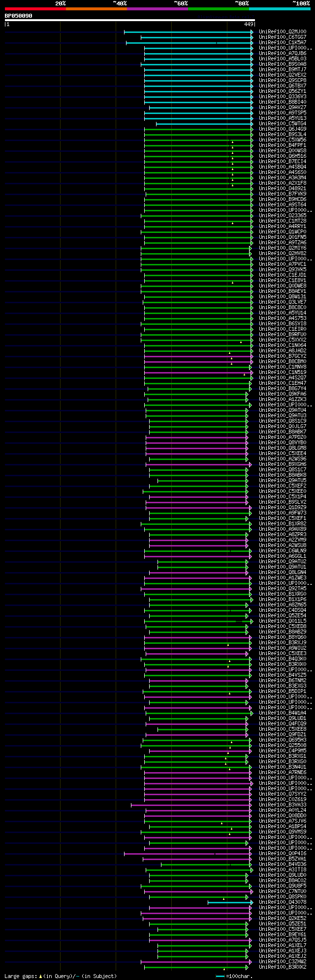This screenshot has width=315, height=980.
Task: Click label UniRef100_B4W1A4
Action: [283, 713]
